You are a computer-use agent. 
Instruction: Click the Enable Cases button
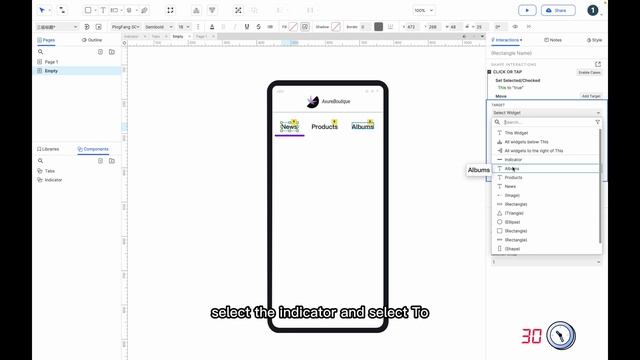click(589, 72)
